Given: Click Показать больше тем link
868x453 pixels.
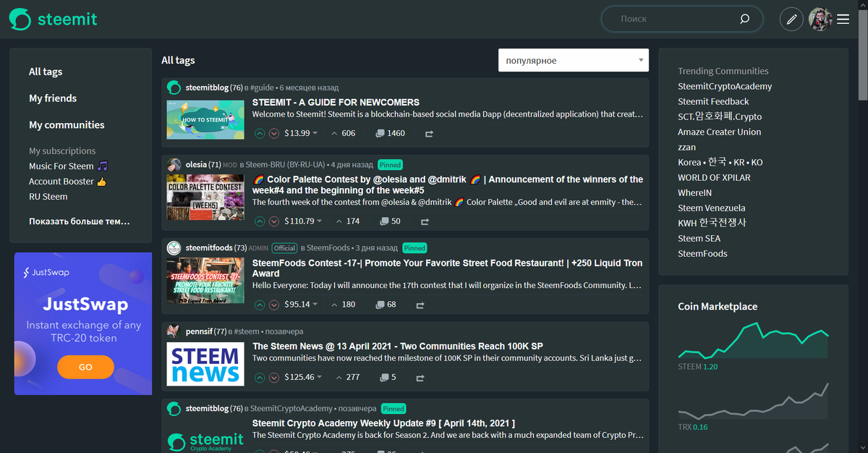Looking at the screenshot, I should (x=80, y=221).
